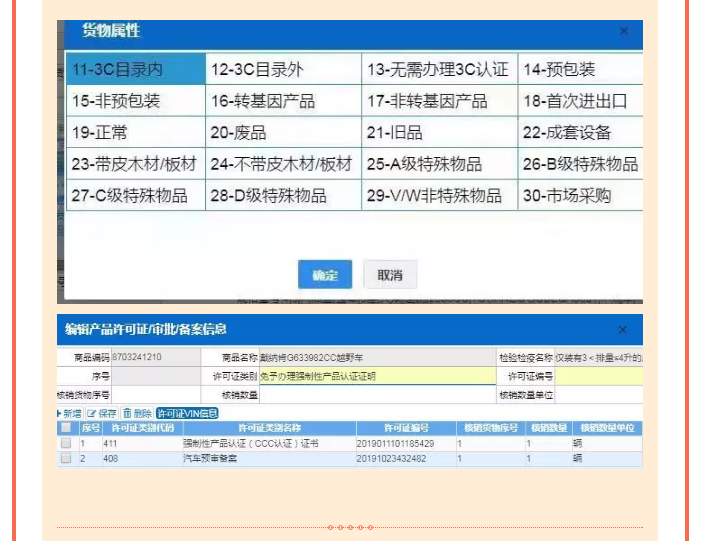The width and height of the screenshot is (701, 541).
Task: Select the 19-正常 attribute
Action: pyautogui.click(x=135, y=132)
